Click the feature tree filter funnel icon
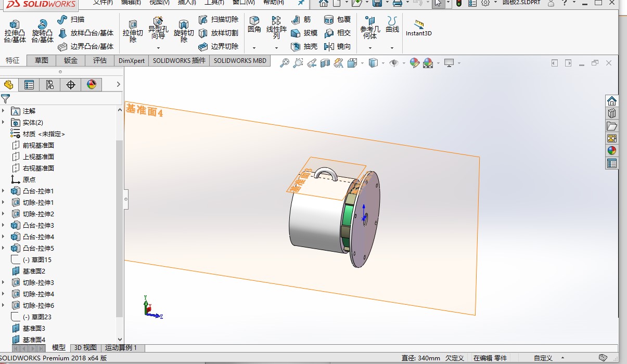Image resolution: width=627 pixels, height=364 pixels. coord(6,98)
